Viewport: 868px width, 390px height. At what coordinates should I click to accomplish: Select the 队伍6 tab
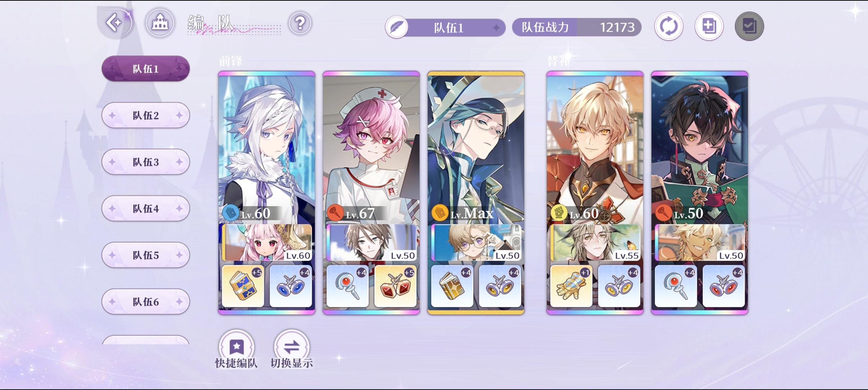[146, 301]
